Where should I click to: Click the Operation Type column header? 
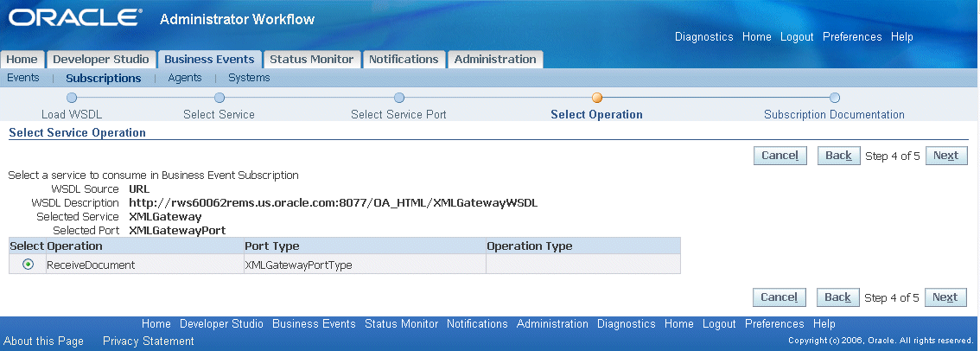pyautogui.click(x=583, y=246)
